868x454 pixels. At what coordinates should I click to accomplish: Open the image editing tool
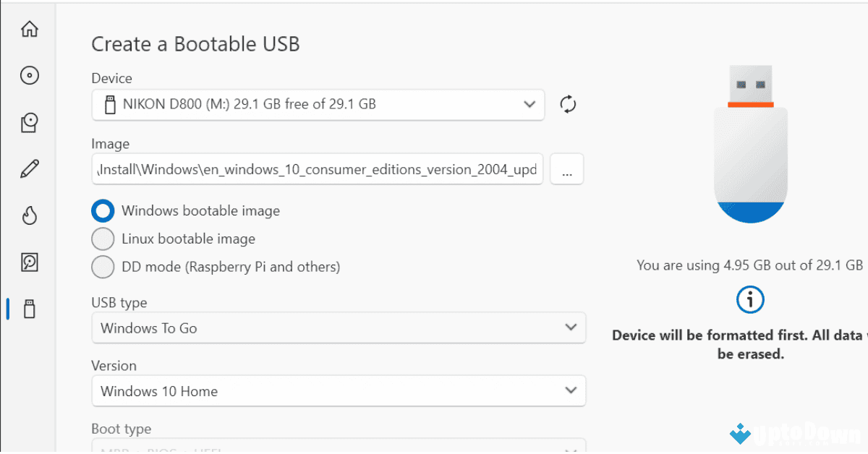pyautogui.click(x=29, y=168)
